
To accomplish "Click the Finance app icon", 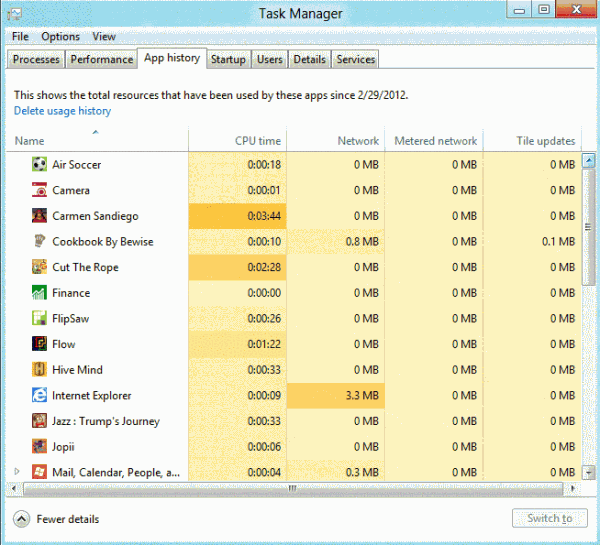I will click(x=39, y=293).
